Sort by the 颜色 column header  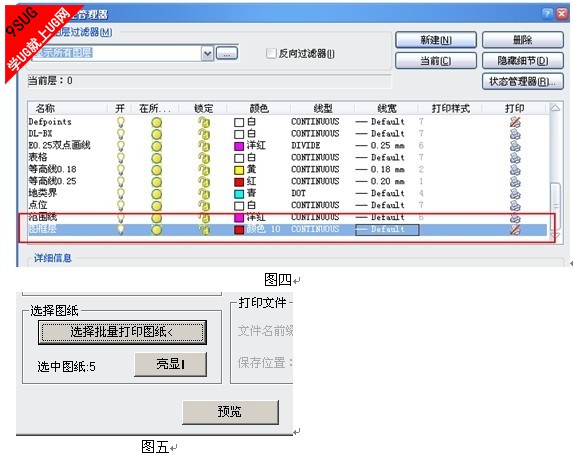coord(259,108)
